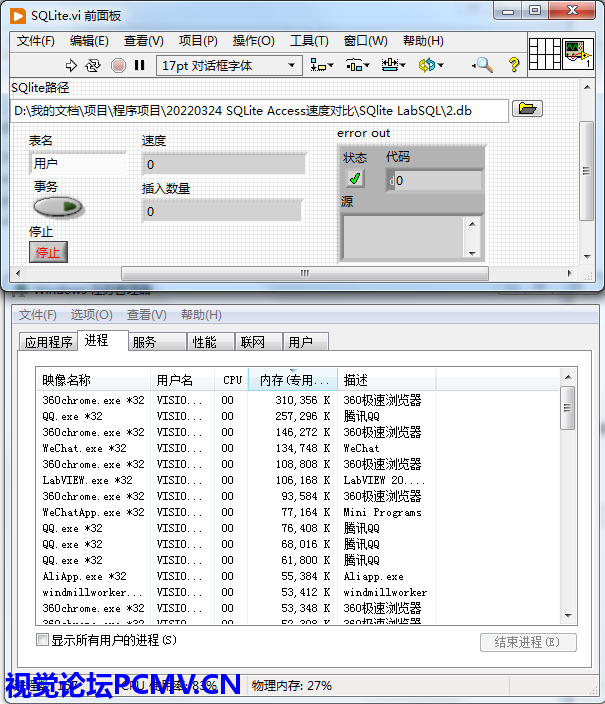
Task: Click the VI connector pane icon
Action: tap(545, 54)
